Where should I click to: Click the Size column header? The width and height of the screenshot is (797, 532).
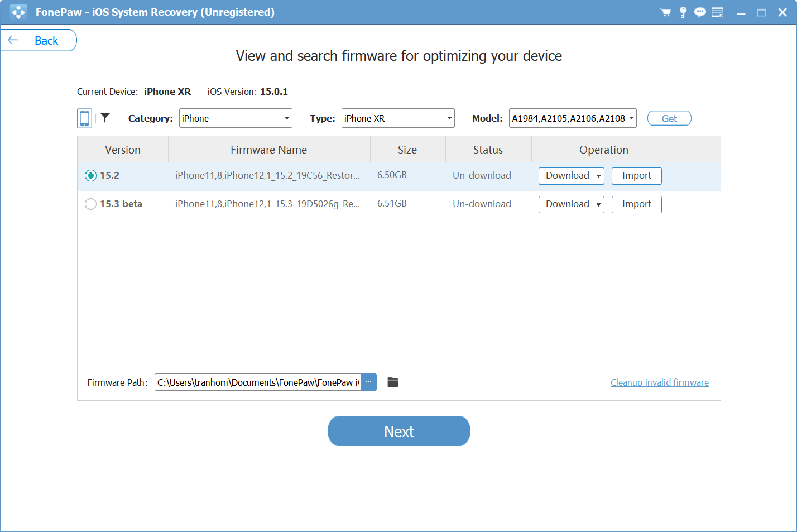(x=407, y=150)
